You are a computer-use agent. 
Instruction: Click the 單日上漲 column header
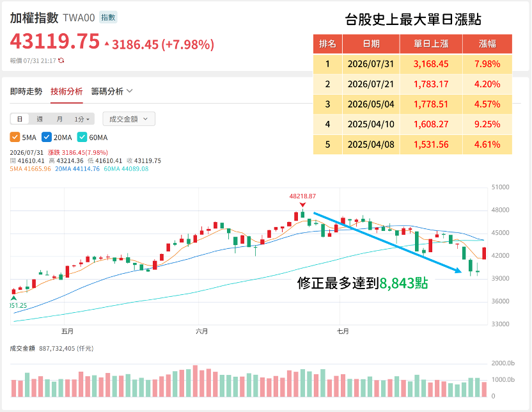(x=431, y=44)
